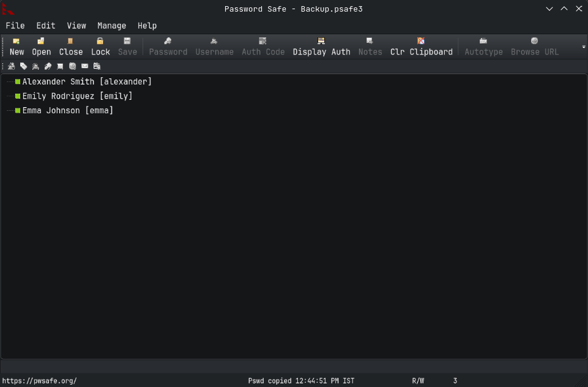Click the pwsafe.org link in status bar
The width and height of the screenshot is (588, 387).
(x=39, y=381)
